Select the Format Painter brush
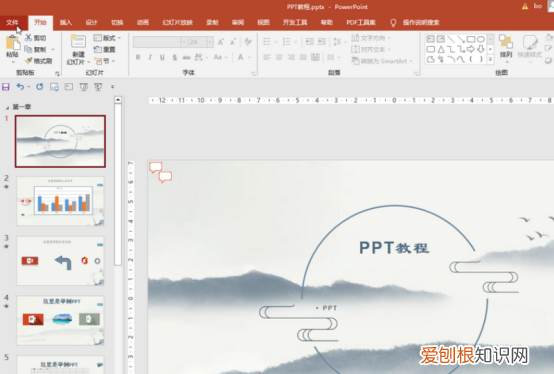Screen dimensions: 554x374 pos(29,61)
